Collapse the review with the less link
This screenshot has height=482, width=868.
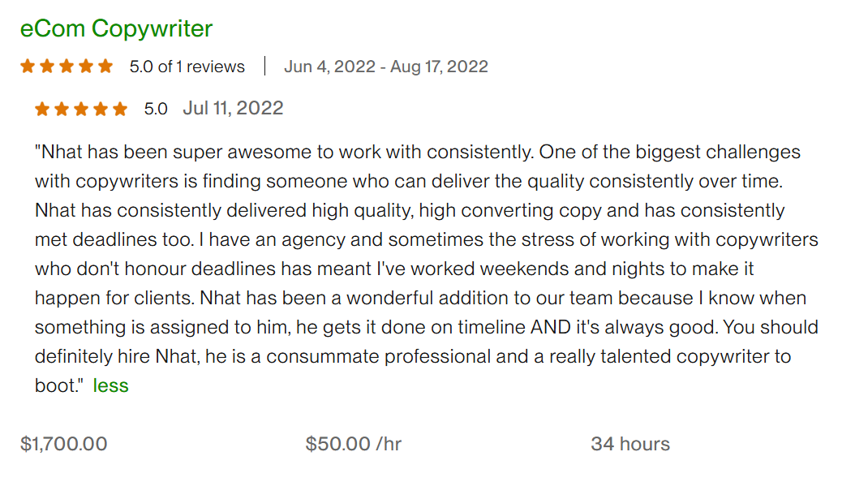(110, 385)
